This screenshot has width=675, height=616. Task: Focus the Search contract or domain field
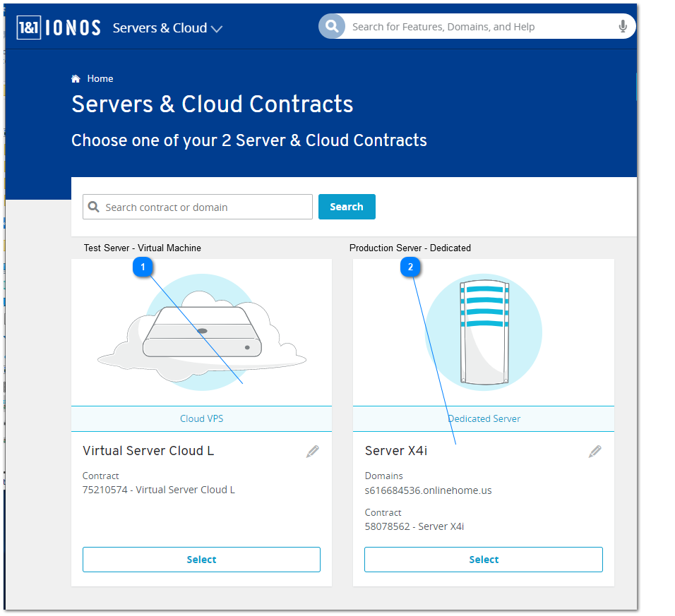click(x=198, y=207)
